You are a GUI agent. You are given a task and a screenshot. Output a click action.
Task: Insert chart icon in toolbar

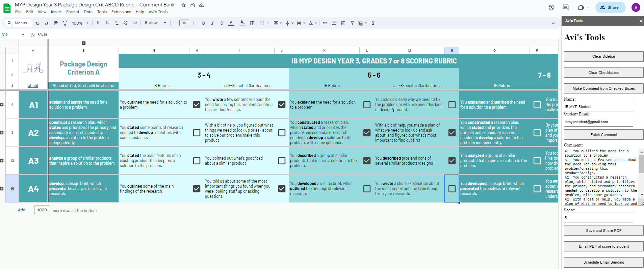pos(343,23)
